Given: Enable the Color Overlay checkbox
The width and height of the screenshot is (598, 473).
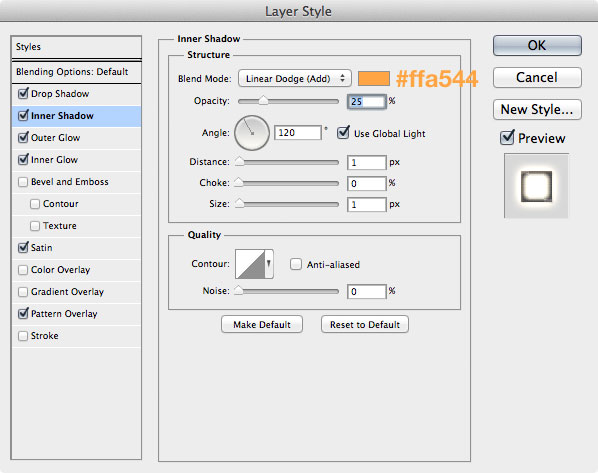Looking at the screenshot, I should click(x=23, y=270).
